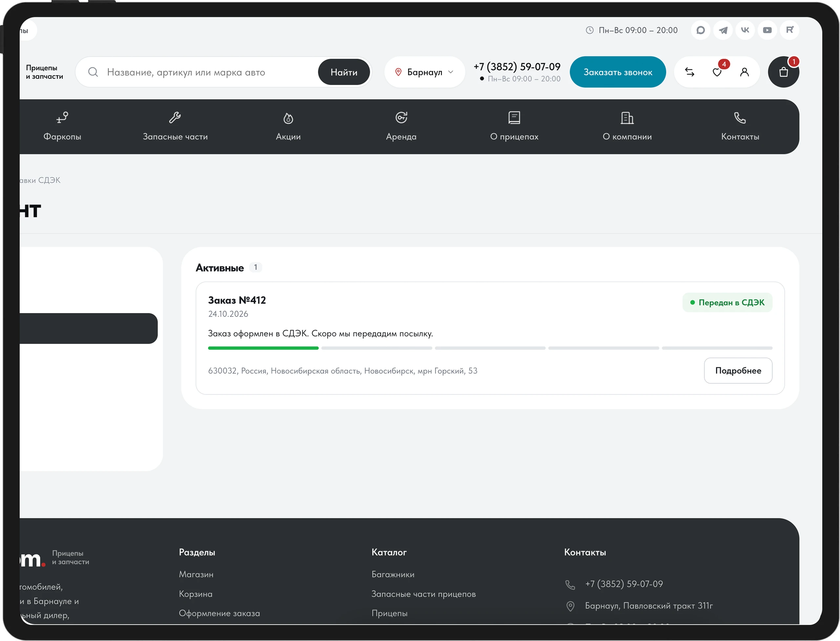Viewport: 840px width, 641px height.
Task: Open the Магазин footer link
Action: click(x=196, y=574)
